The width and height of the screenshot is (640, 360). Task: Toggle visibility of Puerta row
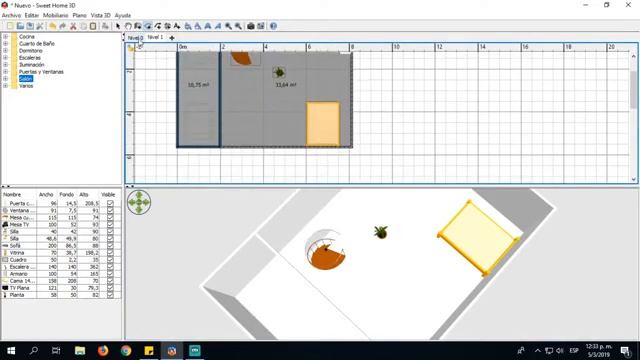pyautogui.click(x=110, y=203)
